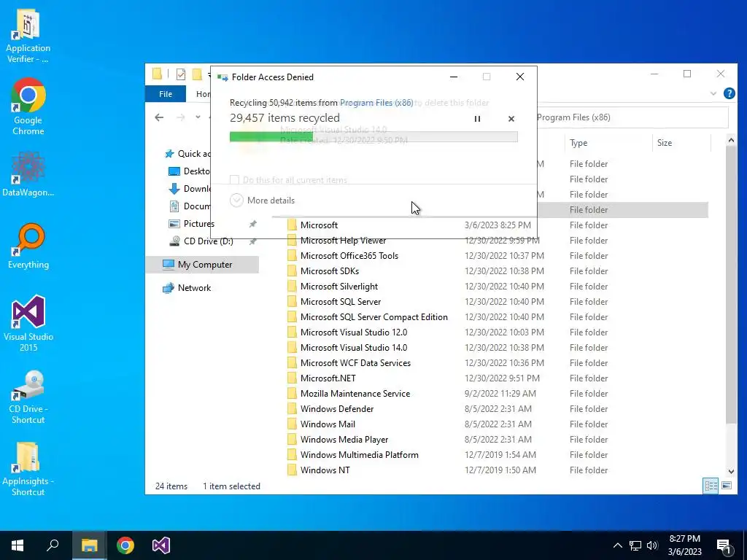Follow Program Files (x86) link in dialog

coord(376,102)
